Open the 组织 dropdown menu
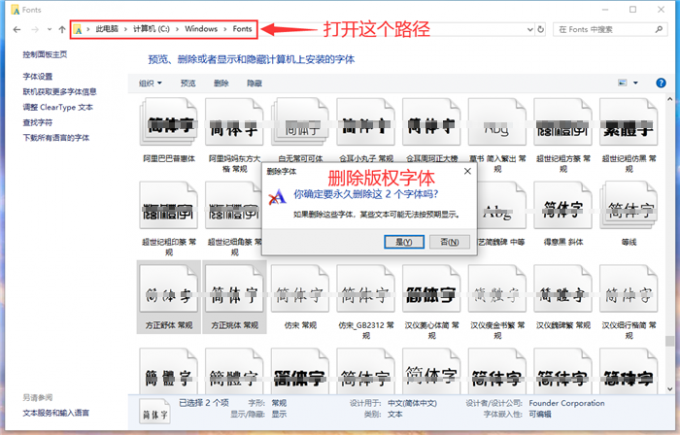The width and height of the screenshot is (680, 435). [x=150, y=83]
